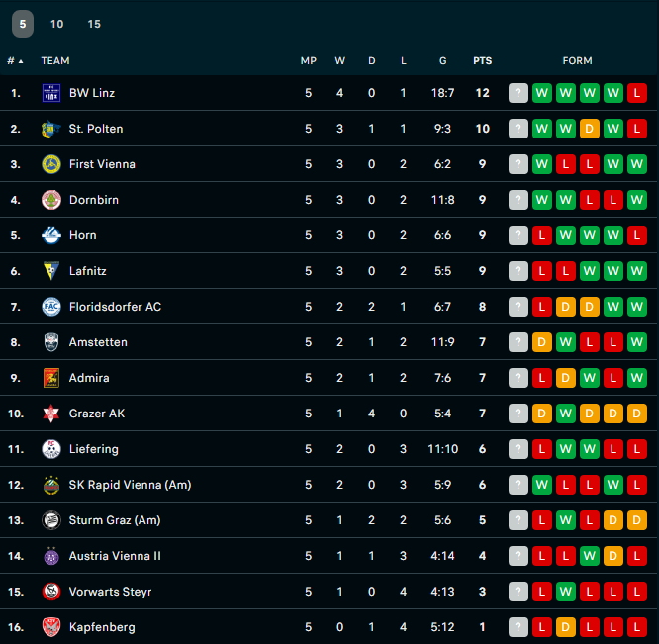
Task: Select the last 15 matches filter
Action: pos(94,24)
